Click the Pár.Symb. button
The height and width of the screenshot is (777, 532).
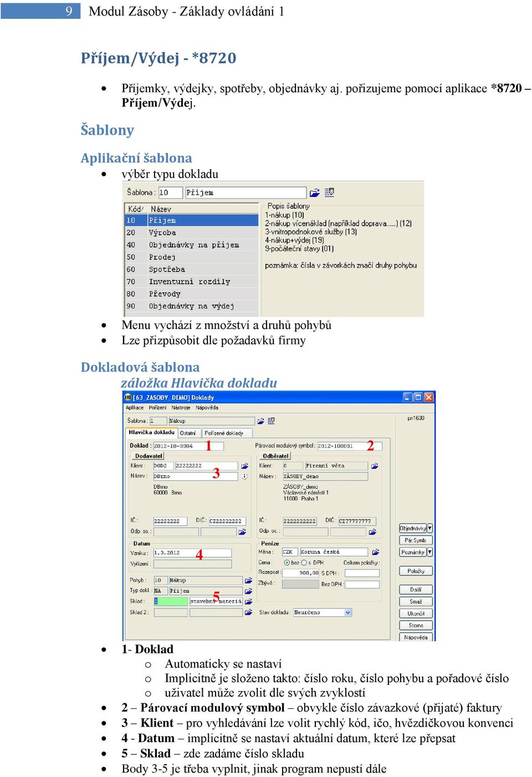coord(416,540)
